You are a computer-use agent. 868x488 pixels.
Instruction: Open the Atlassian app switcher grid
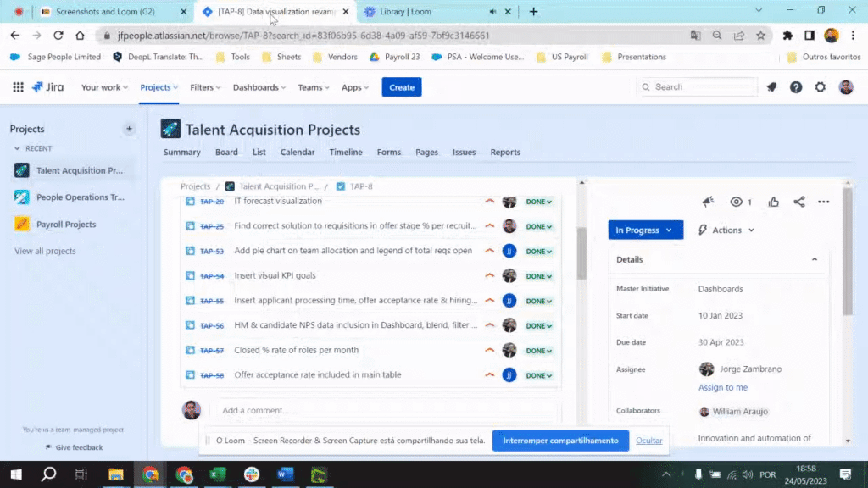[18, 87]
